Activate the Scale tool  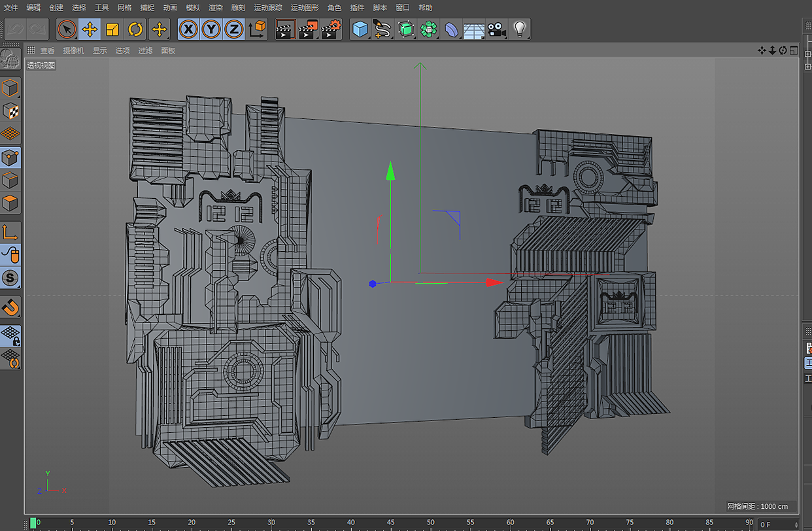click(112, 29)
